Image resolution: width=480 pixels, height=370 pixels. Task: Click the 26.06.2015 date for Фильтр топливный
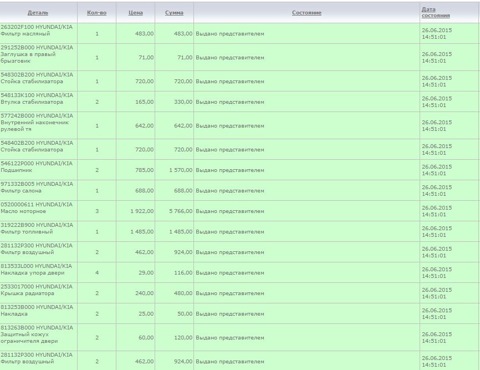pos(437,228)
